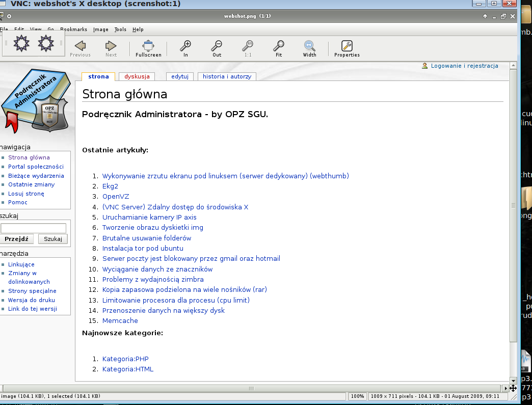Open Link do tej wersji
Screen dimensions: 532x405
[32, 309]
